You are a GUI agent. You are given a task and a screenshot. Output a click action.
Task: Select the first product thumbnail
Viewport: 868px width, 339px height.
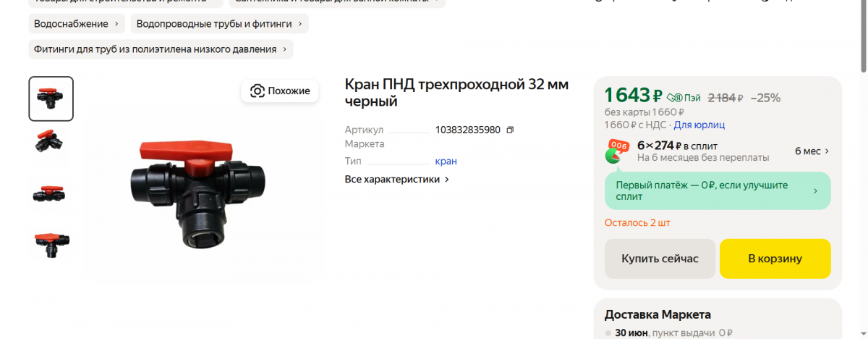51,99
